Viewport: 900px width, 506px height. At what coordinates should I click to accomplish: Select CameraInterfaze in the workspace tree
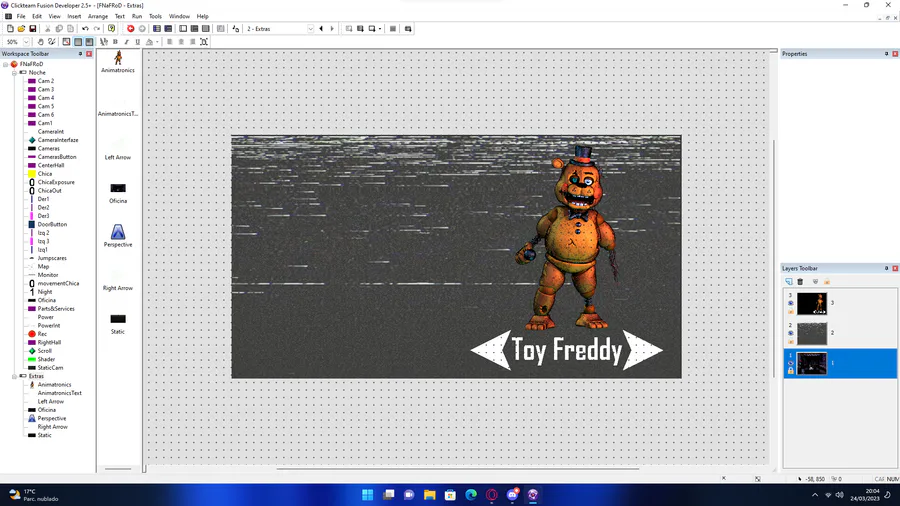[58, 140]
